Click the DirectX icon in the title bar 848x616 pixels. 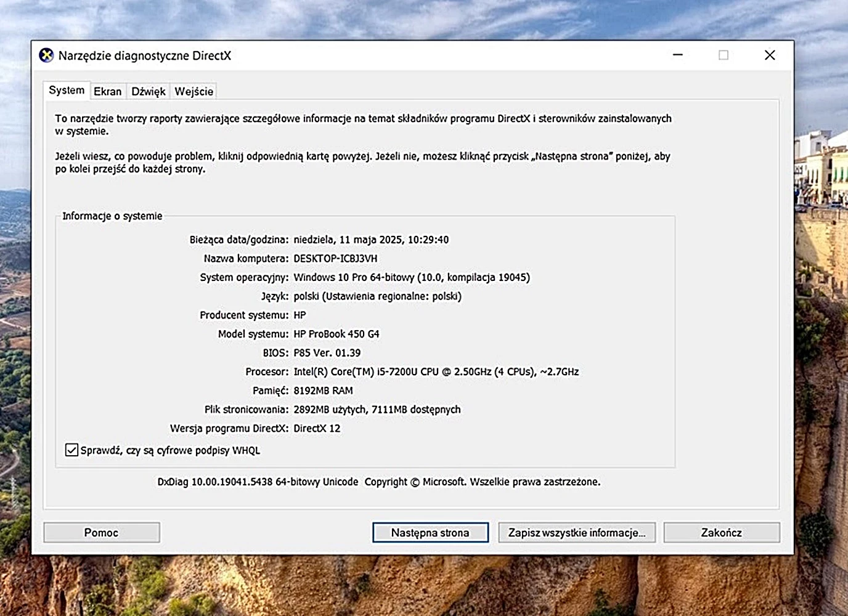pos(46,55)
